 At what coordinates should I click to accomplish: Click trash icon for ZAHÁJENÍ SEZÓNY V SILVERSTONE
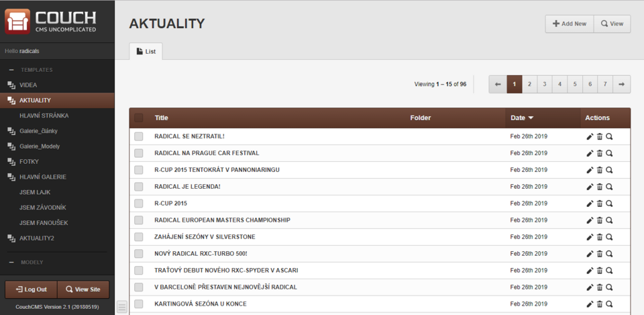coord(600,237)
